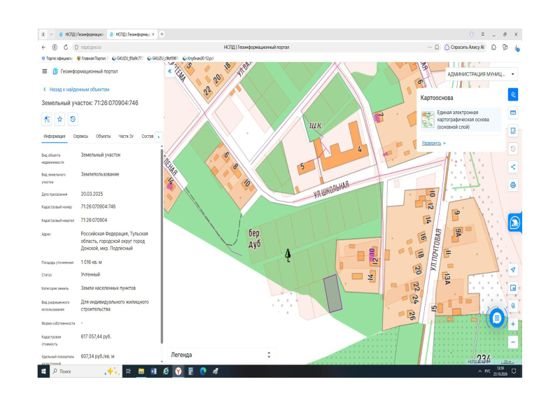
Task: Click the show-on-map arrow button under parcel title
Action: (x=47, y=119)
